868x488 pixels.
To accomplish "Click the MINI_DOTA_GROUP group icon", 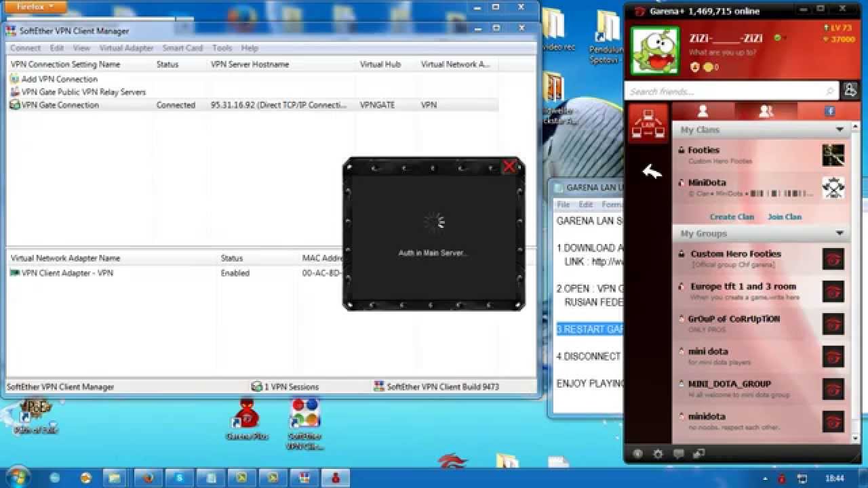I will tap(833, 388).
